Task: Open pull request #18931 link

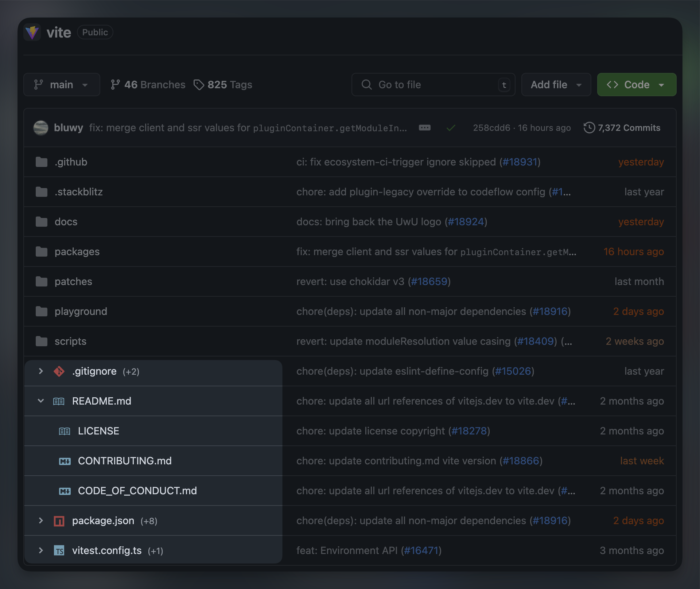Action: tap(520, 162)
